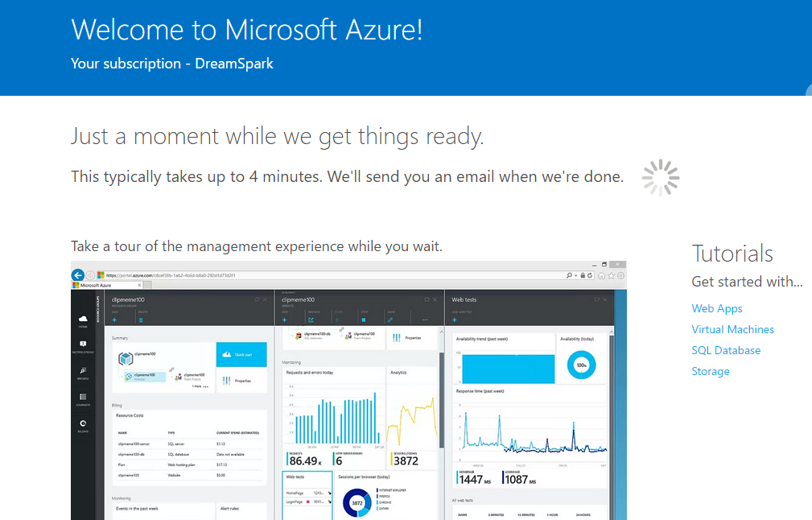
Task: Click the 100% availability donut chart
Action: (x=582, y=365)
